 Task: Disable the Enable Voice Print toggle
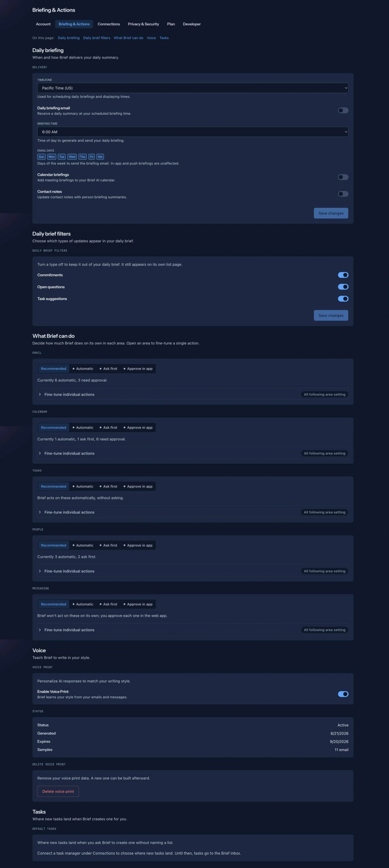pyautogui.click(x=343, y=694)
